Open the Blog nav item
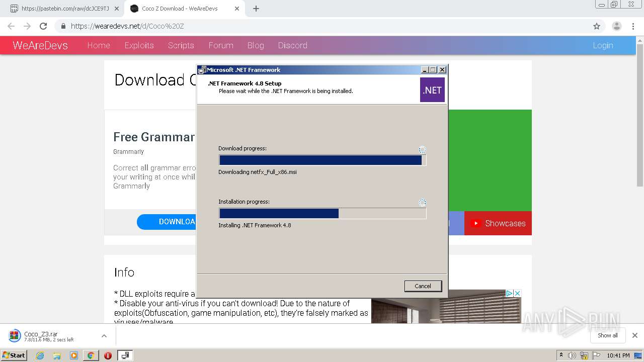The height and width of the screenshot is (362, 644). click(x=256, y=45)
